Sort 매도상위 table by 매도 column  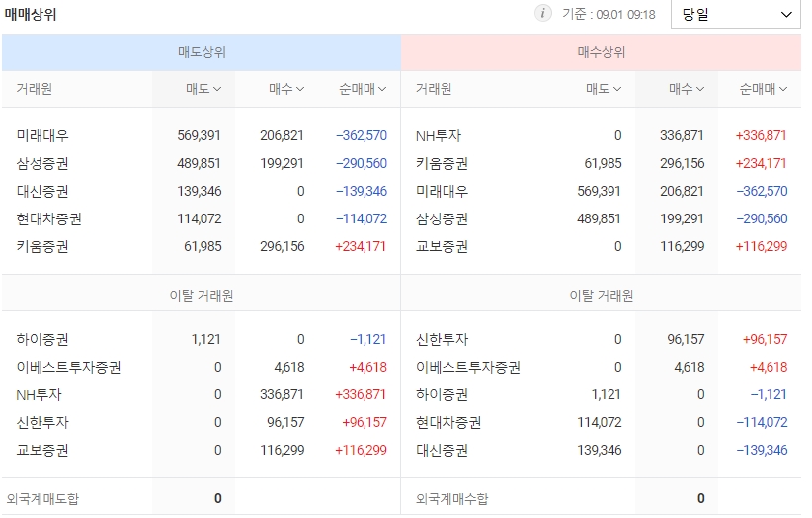click(x=203, y=89)
